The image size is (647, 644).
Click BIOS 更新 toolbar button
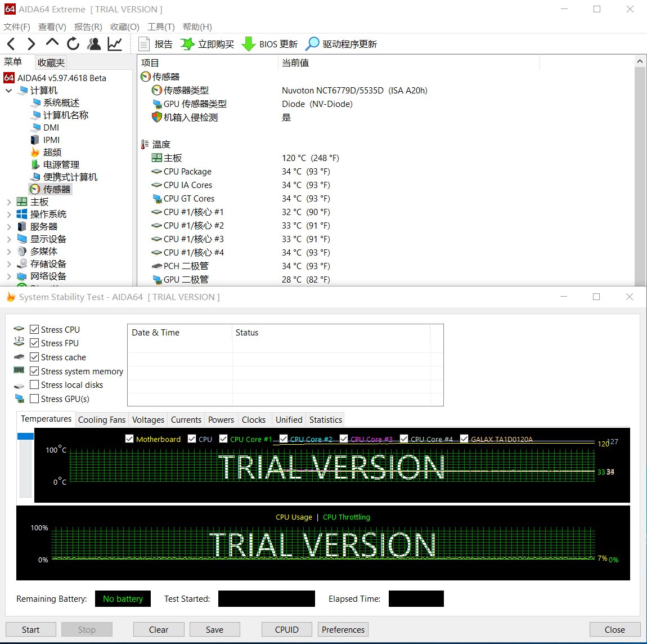click(x=269, y=44)
